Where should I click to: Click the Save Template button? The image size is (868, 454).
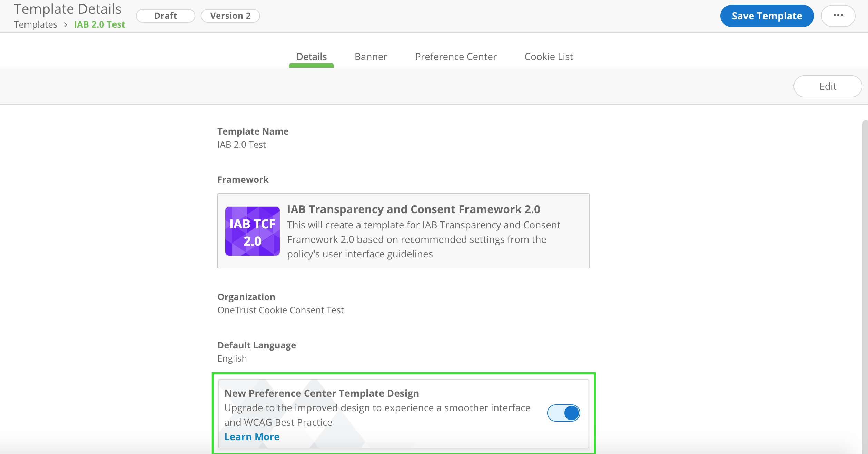(767, 16)
